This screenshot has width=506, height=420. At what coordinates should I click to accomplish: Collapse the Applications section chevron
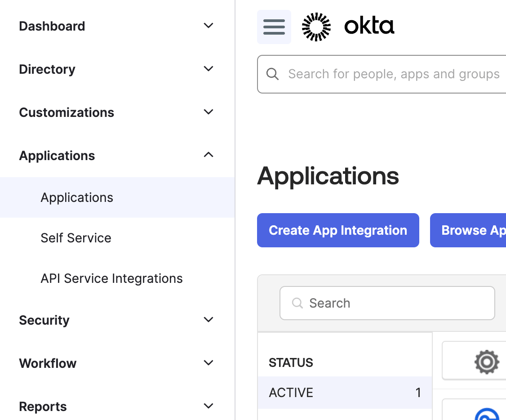pyautogui.click(x=209, y=155)
